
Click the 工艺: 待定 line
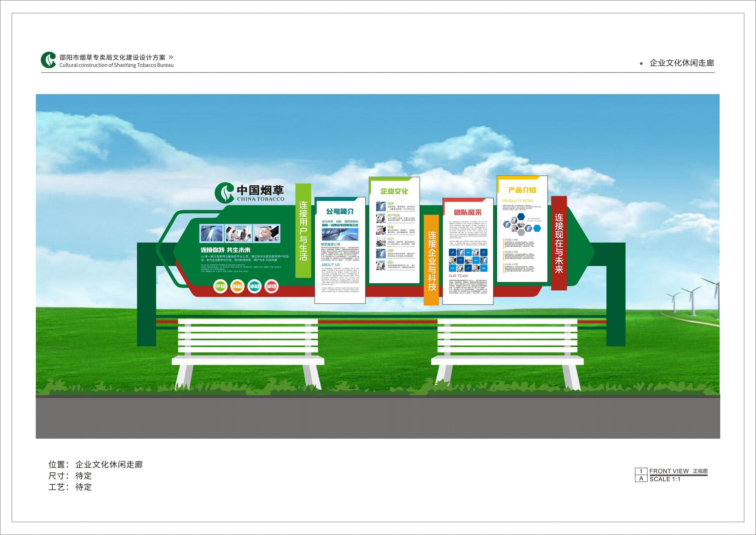[70, 487]
